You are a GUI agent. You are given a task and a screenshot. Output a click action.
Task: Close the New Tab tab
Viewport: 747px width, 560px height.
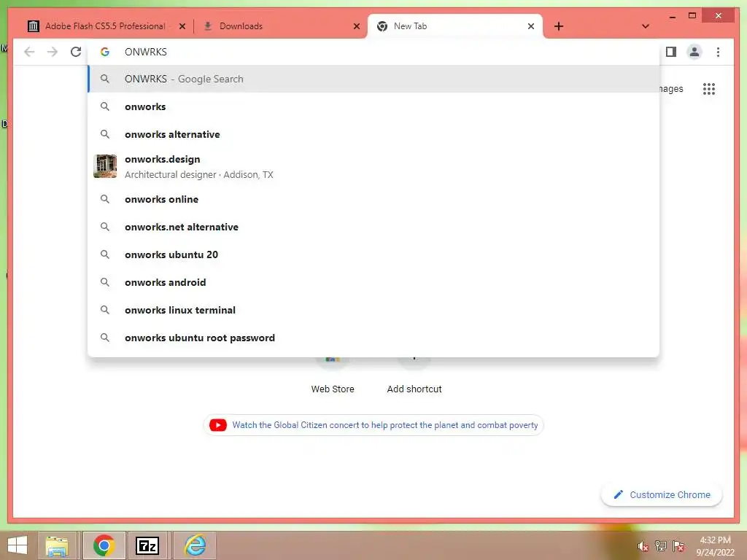[531, 26]
